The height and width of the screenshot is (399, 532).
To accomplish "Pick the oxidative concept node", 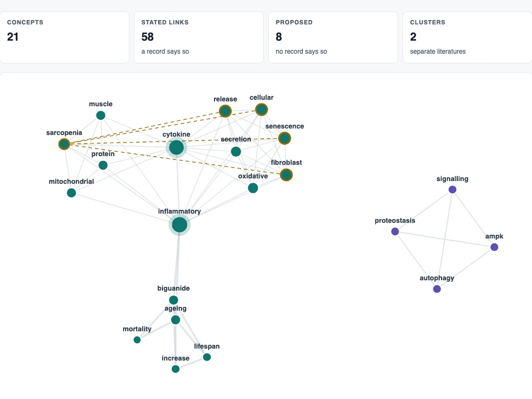I will [253, 188].
